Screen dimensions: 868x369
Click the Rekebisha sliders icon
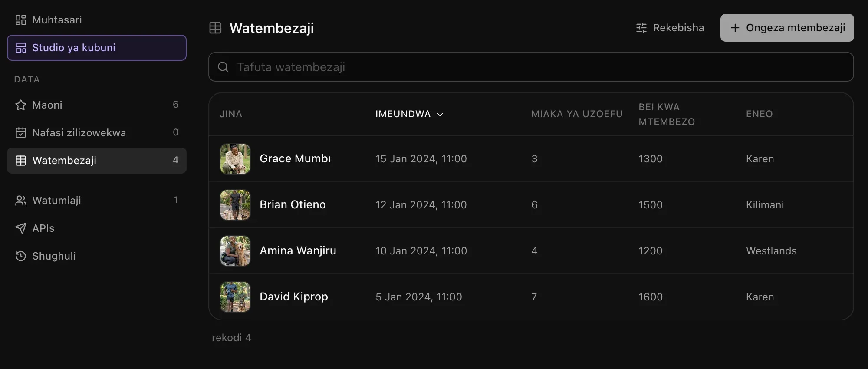point(641,28)
